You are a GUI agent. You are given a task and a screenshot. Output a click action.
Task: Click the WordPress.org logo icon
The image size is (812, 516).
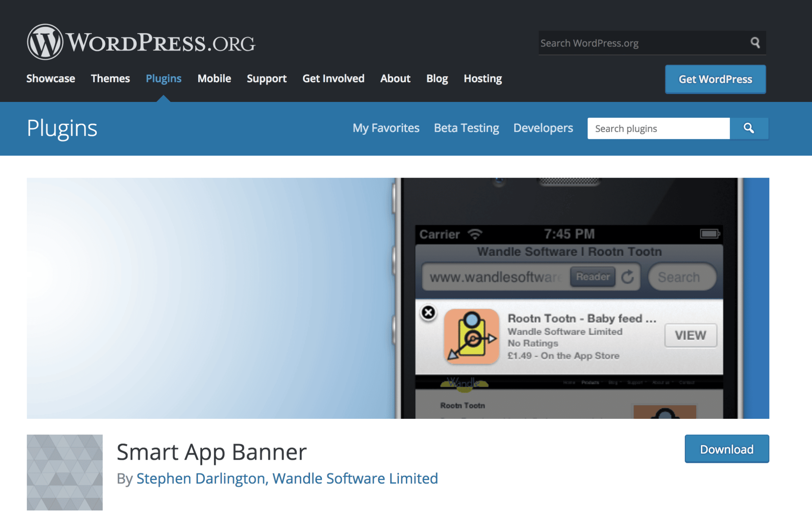coord(44,41)
